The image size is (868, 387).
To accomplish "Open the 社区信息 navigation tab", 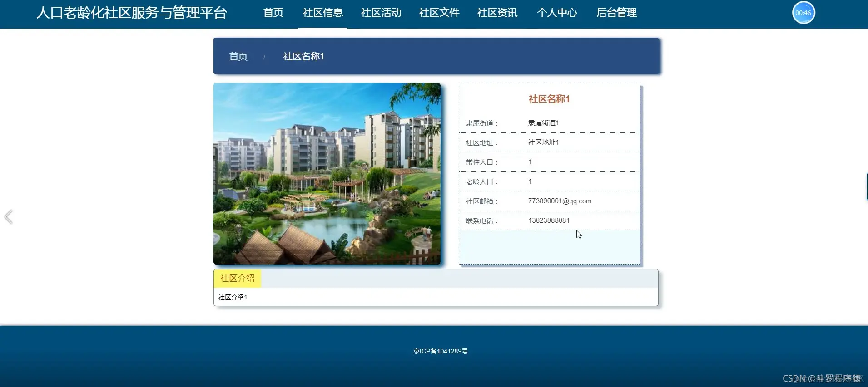I will 323,13.
